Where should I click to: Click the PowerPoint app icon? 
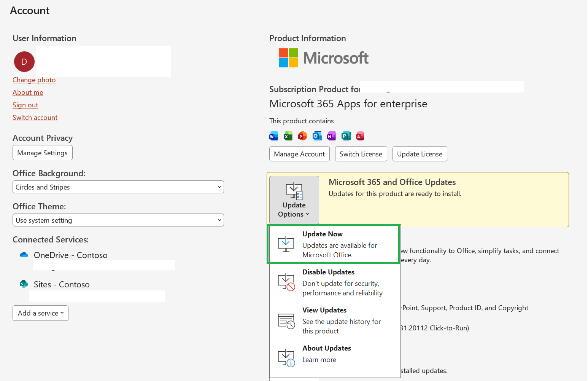point(303,136)
